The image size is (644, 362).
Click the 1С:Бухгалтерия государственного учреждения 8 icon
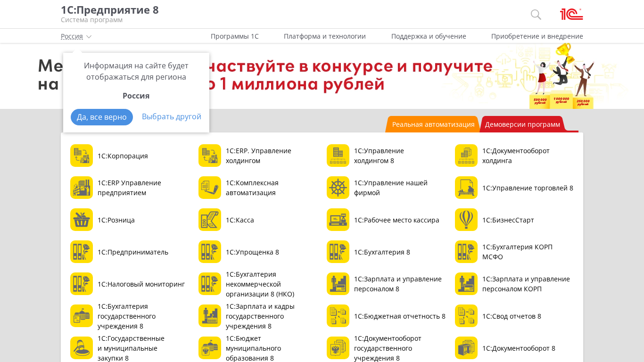tap(82, 316)
